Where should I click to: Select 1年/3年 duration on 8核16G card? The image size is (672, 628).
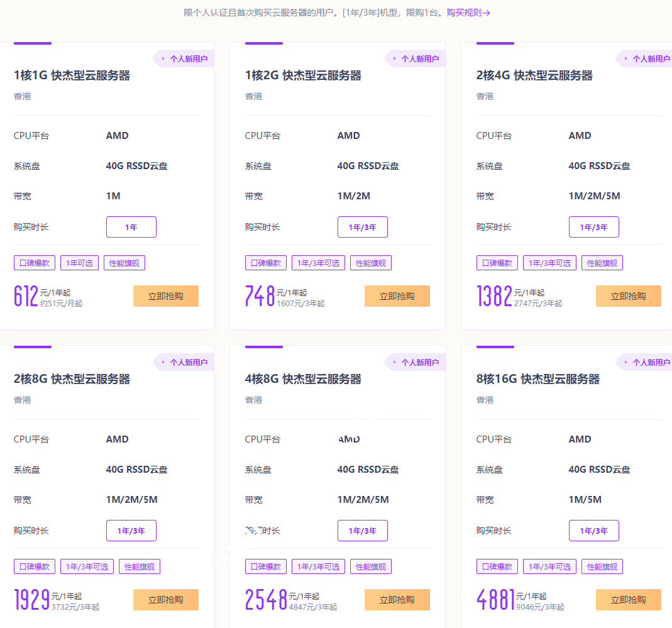594,531
